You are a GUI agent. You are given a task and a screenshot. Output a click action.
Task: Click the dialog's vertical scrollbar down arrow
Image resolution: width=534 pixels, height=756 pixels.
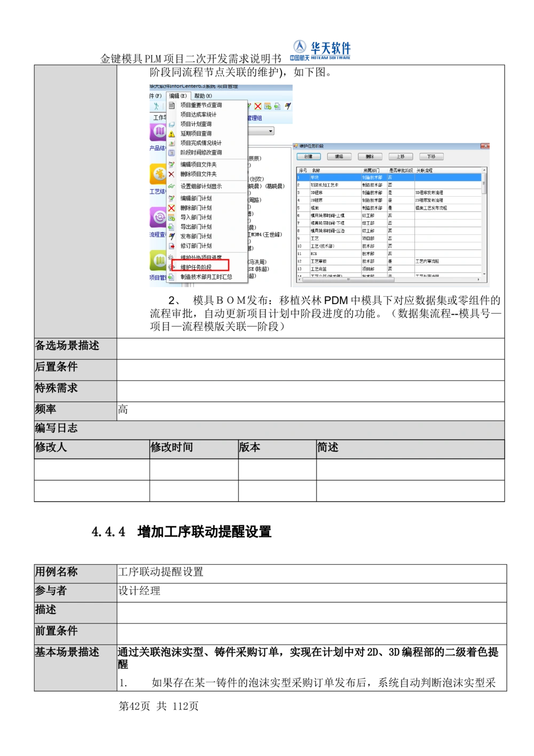(484, 273)
